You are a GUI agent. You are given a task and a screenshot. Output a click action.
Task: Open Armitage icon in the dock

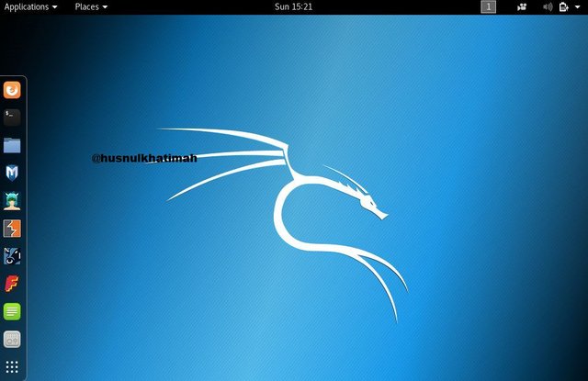click(x=12, y=201)
